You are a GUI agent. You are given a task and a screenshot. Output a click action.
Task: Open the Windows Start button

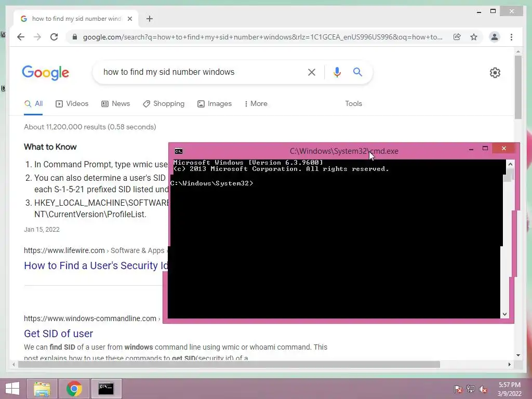(12, 389)
